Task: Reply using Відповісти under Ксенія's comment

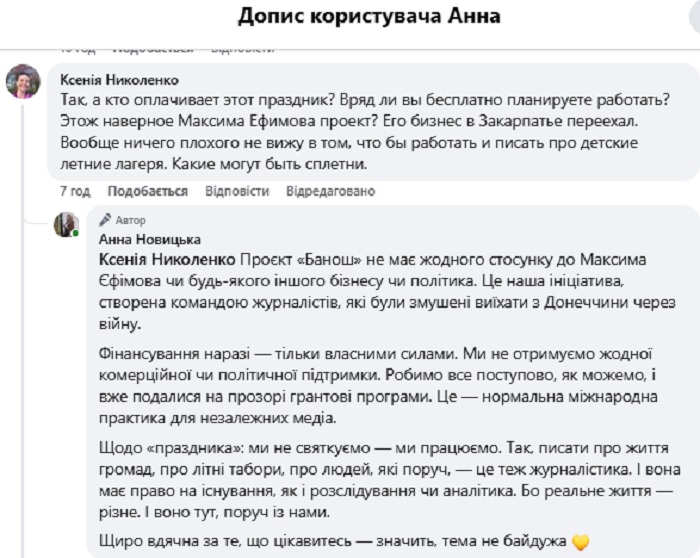Action: pyautogui.click(x=237, y=191)
